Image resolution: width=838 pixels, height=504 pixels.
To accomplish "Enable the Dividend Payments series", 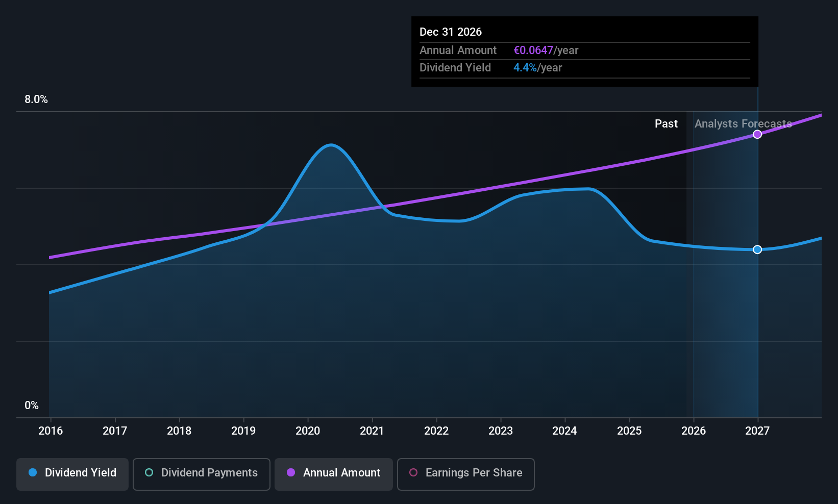I will (x=201, y=473).
